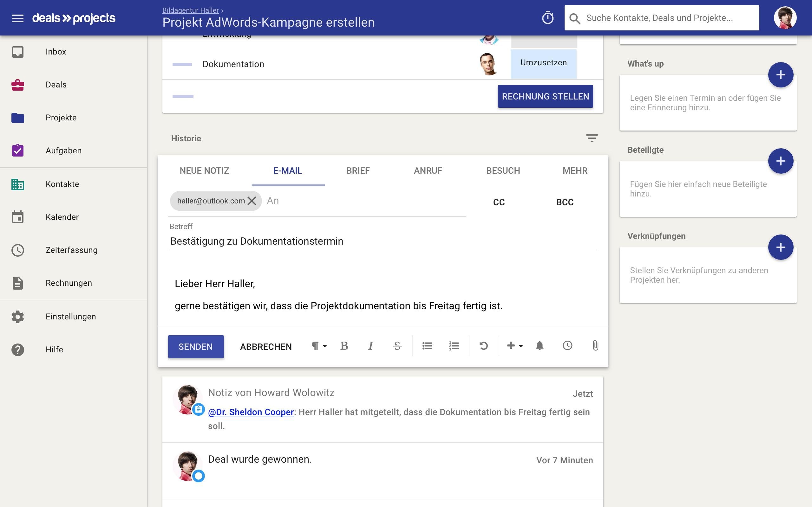Switch to the NEUE NOTIZ tab
The image size is (812, 507).
click(204, 171)
